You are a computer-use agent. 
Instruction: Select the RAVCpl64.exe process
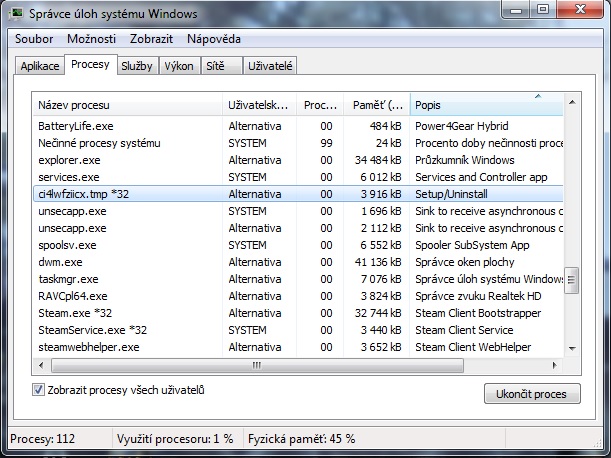coord(298,296)
